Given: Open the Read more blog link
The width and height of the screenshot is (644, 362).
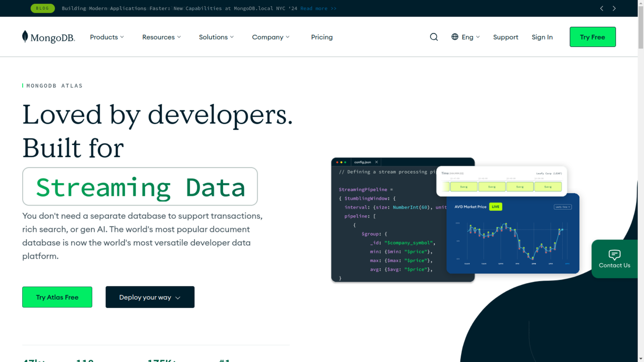Looking at the screenshot, I should 318,8.
